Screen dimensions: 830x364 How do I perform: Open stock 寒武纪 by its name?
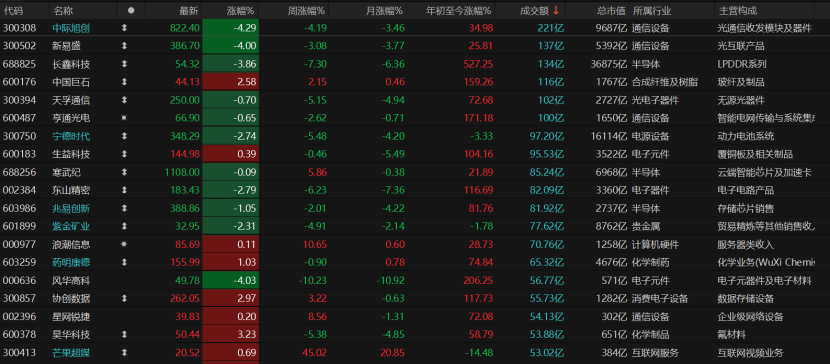coord(67,172)
